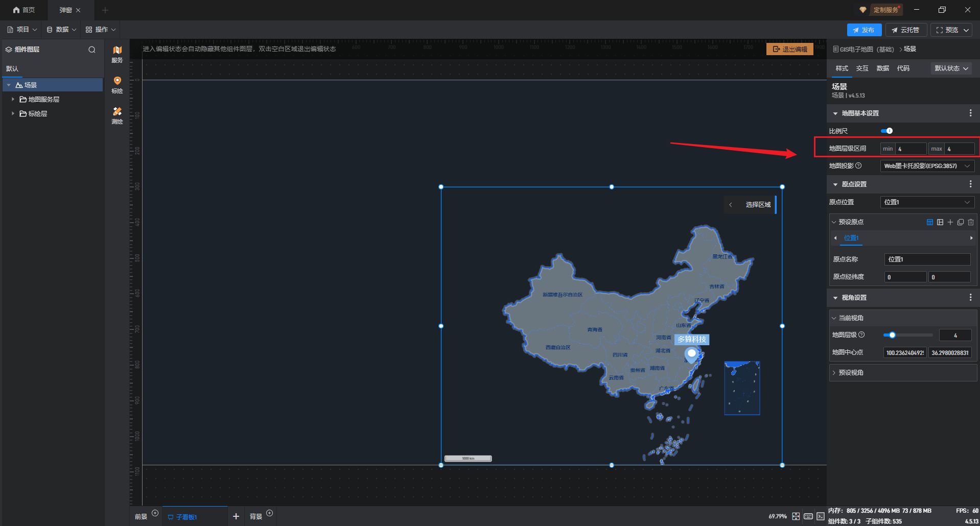Open the 地图投影 projection dropdown
Image resolution: width=980 pixels, height=526 pixels.
click(927, 166)
